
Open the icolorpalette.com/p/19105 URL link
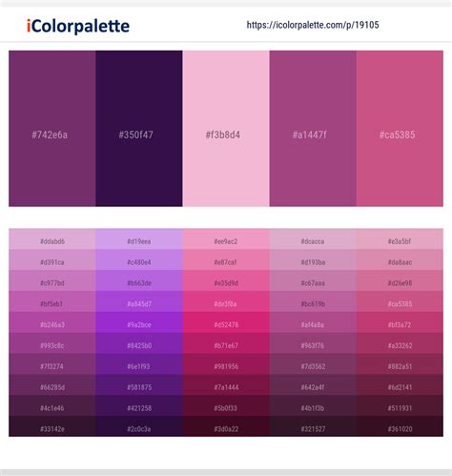[x=313, y=25]
